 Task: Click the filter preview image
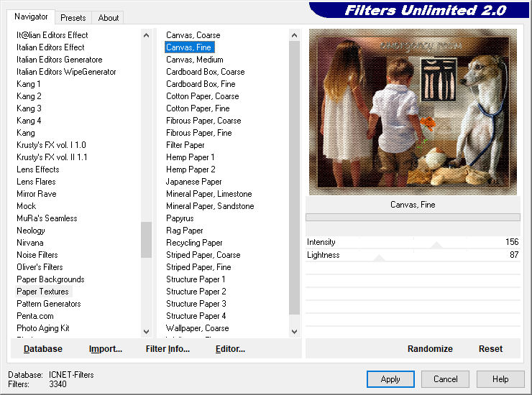pos(413,112)
